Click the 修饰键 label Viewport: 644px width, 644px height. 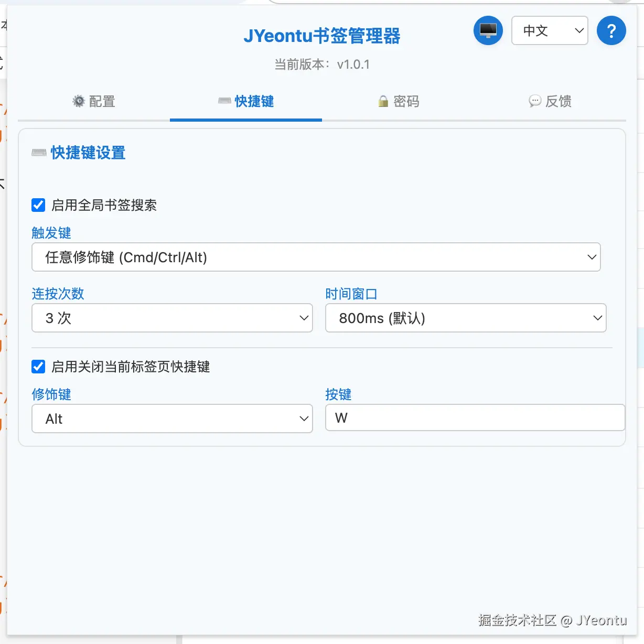(51, 394)
